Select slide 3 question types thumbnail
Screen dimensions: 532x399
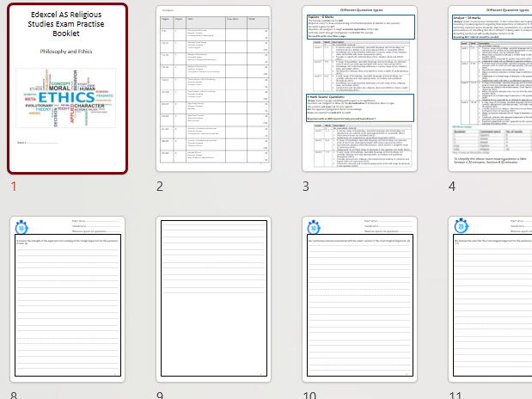click(x=359, y=89)
